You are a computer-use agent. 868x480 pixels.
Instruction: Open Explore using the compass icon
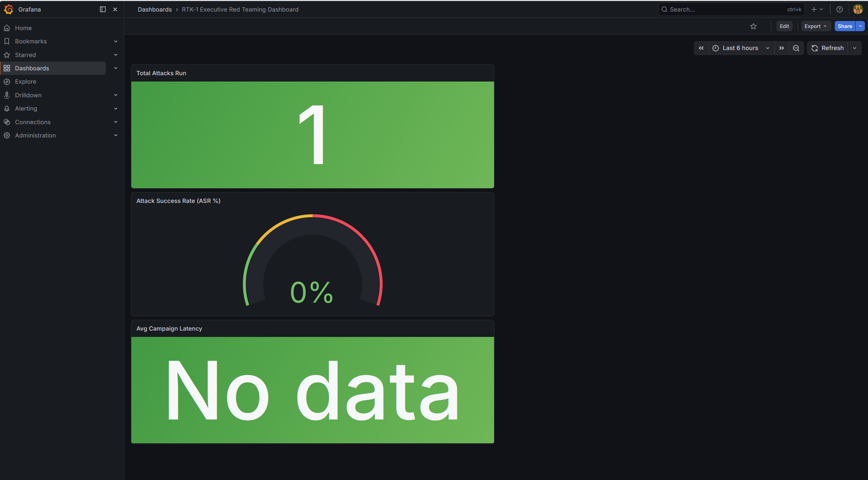pos(7,82)
